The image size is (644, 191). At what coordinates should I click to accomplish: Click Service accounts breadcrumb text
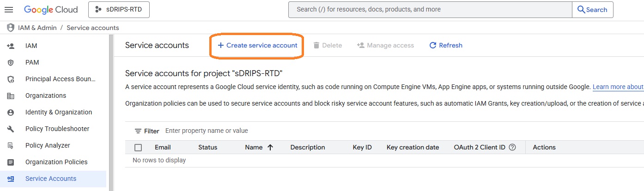(x=93, y=28)
